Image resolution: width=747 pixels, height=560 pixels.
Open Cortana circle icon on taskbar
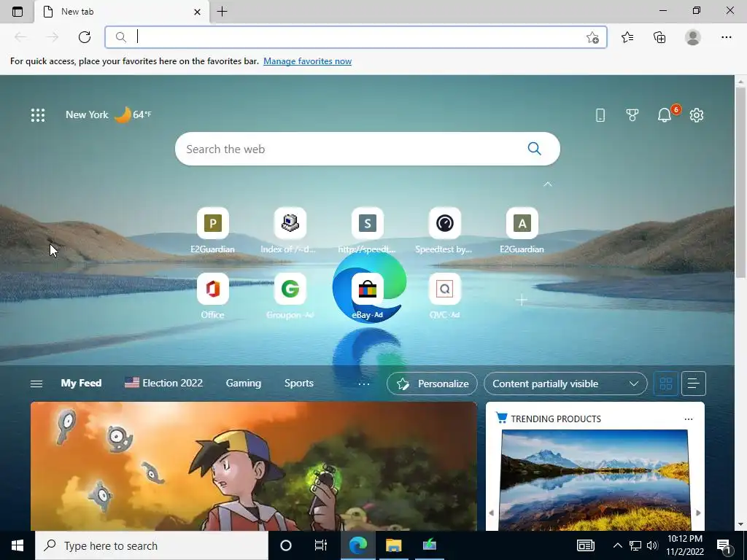pos(285,545)
